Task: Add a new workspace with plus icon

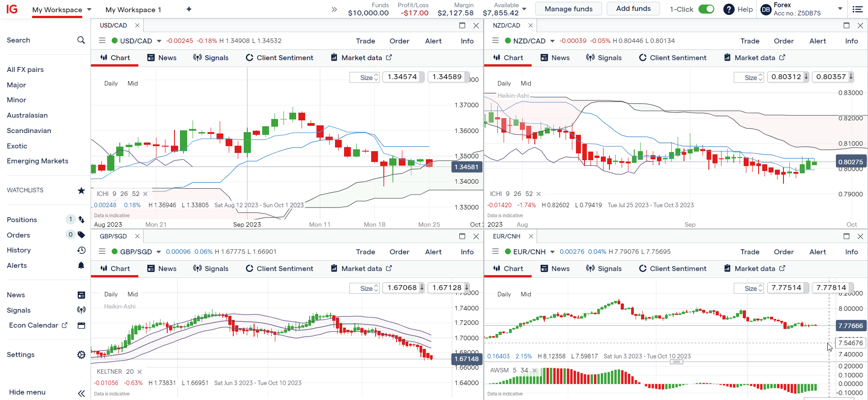Action: (189, 10)
